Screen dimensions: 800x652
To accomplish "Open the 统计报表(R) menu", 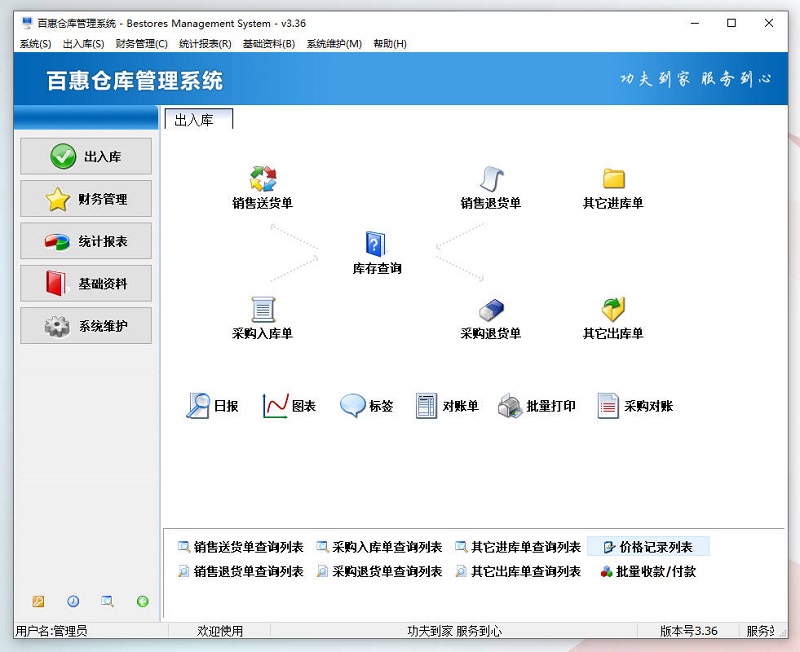I will tap(205, 44).
